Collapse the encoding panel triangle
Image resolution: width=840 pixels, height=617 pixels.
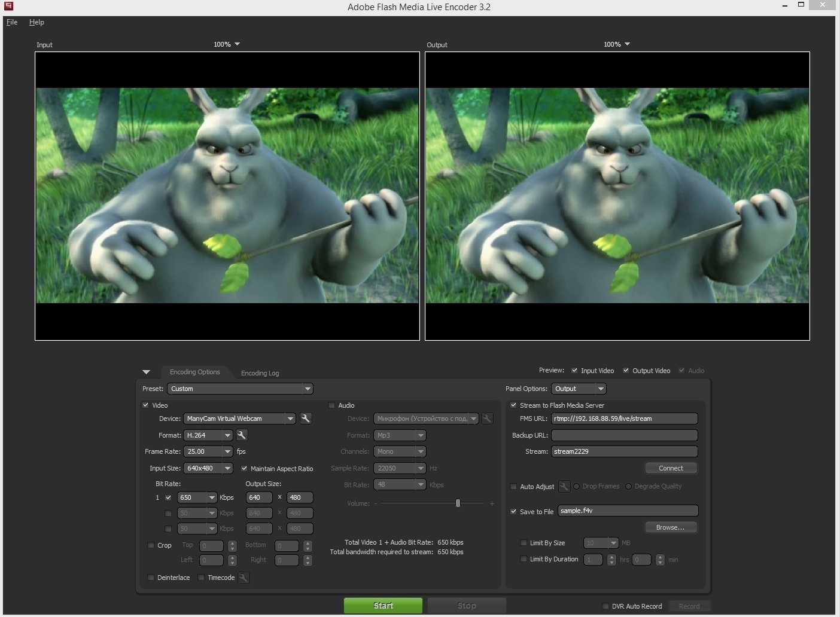click(146, 372)
